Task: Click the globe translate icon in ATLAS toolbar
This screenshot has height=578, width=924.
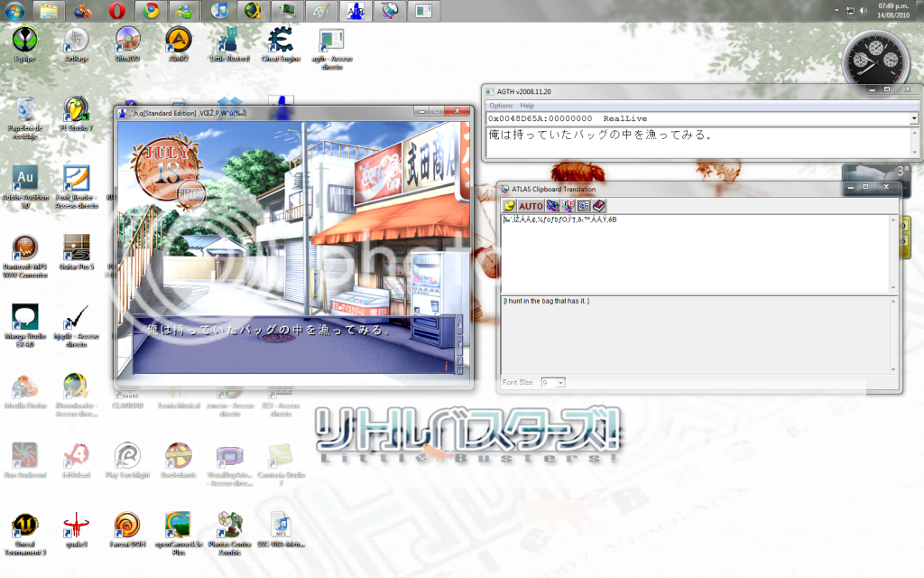Action: tap(552, 206)
